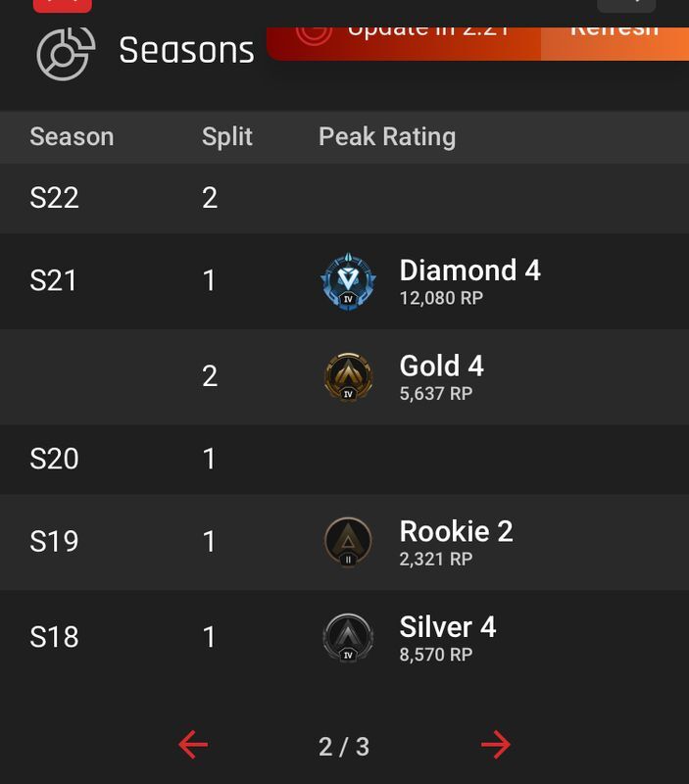Select the S22 split 2 row
Screen dimensions: 689x784
(x=345, y=198)
